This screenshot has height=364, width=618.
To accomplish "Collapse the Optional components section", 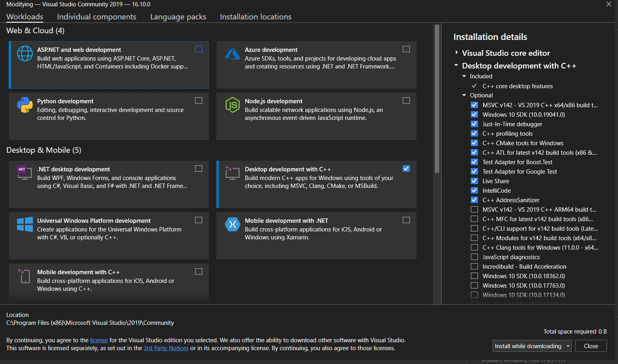I will (x=464, y=95).
